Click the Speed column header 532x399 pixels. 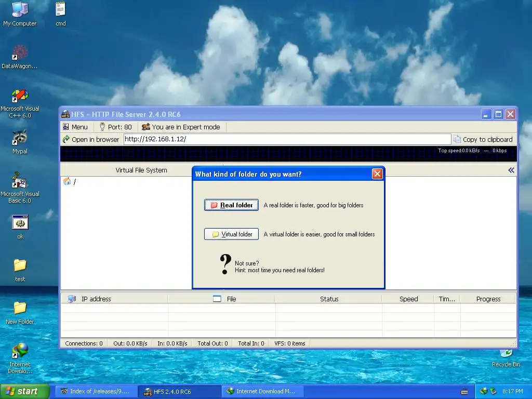click(408, 299)
